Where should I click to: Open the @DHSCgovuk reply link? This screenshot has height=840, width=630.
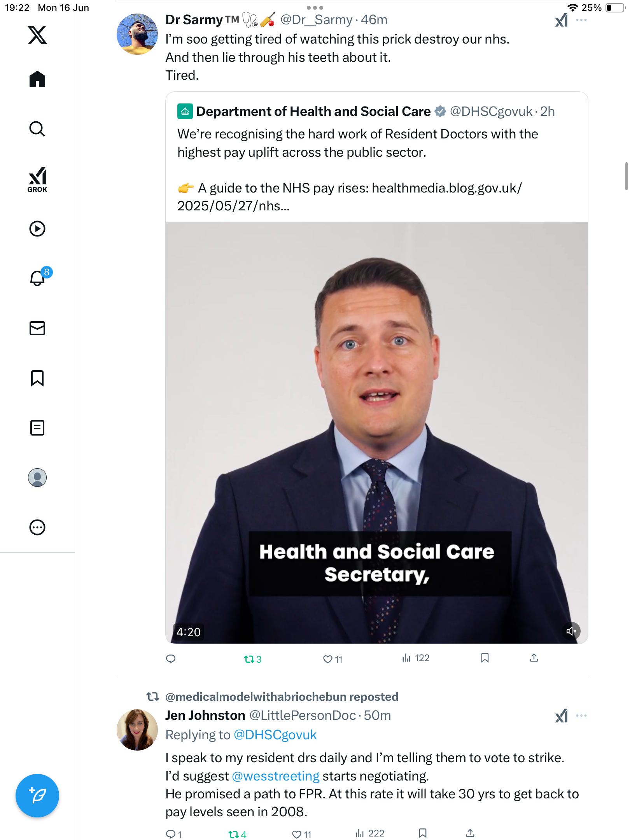click(x=275, y=735)
